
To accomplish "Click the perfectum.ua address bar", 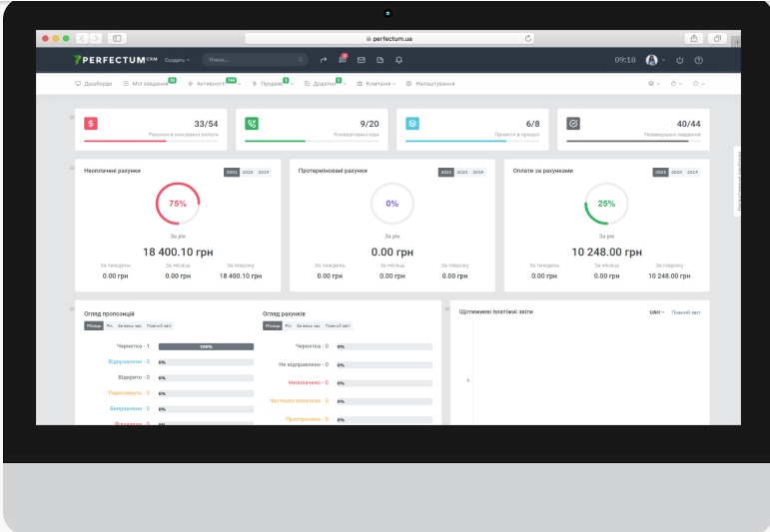I will tap(389, 38).
